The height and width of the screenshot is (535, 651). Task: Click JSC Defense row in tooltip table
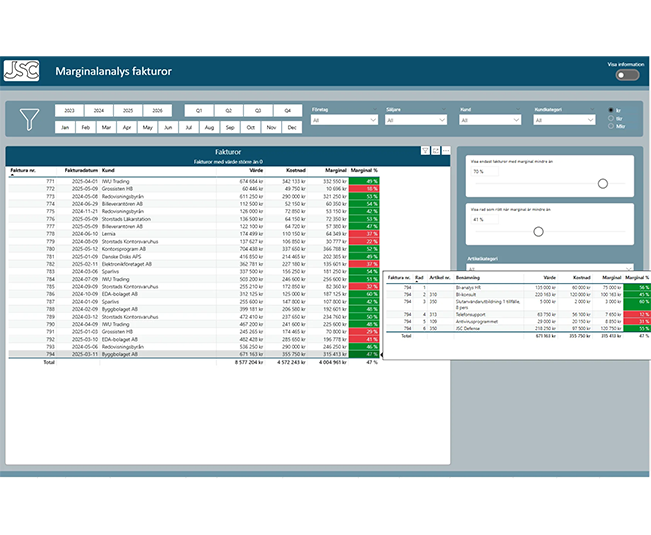518,328
